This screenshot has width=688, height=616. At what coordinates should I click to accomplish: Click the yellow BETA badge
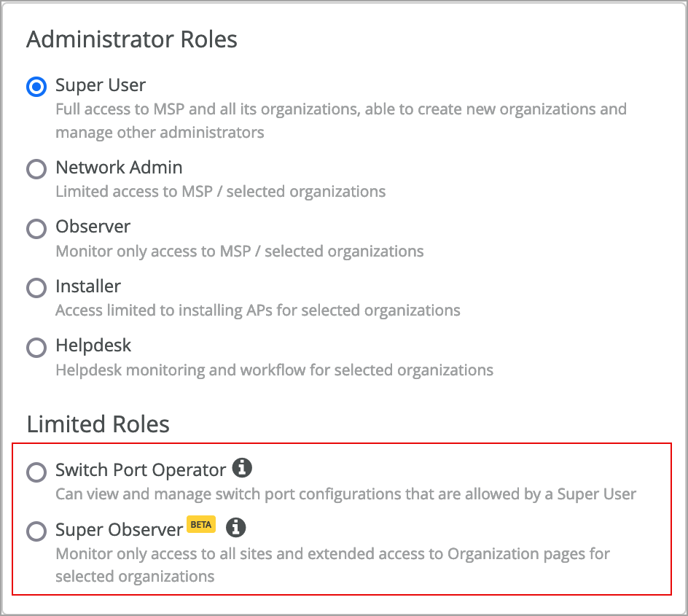(x=201, y=524)
